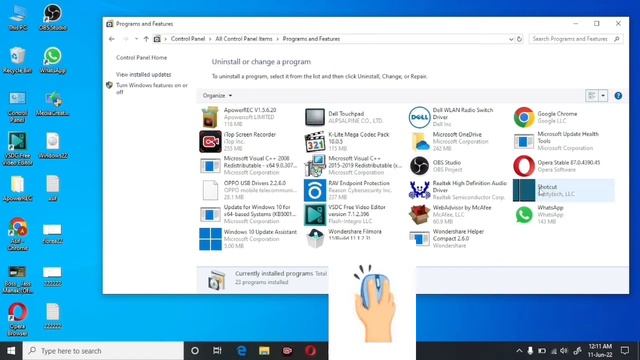Select the Google Chrome program icon

click(524, 117)
